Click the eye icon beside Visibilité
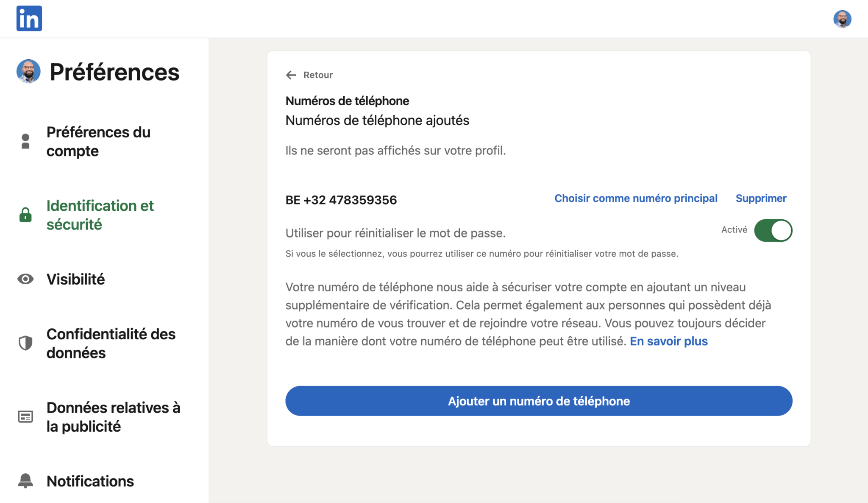 (x=25, y=279)
